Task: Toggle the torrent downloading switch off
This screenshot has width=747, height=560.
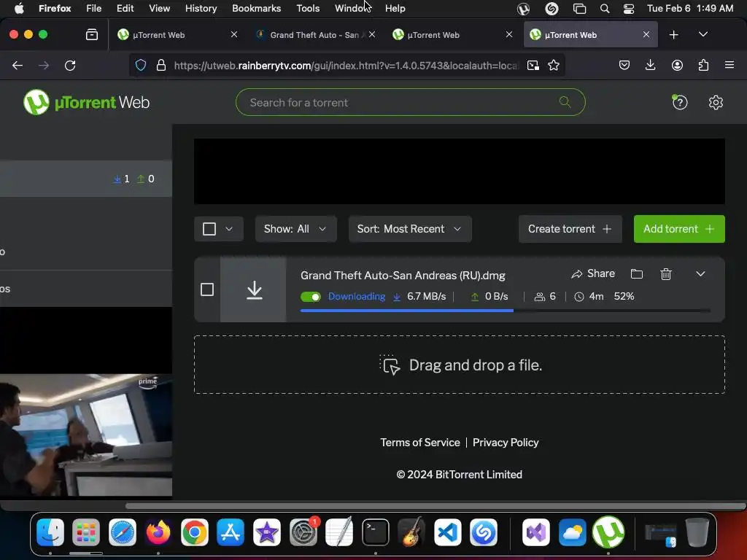Action: tap(311, 297)
